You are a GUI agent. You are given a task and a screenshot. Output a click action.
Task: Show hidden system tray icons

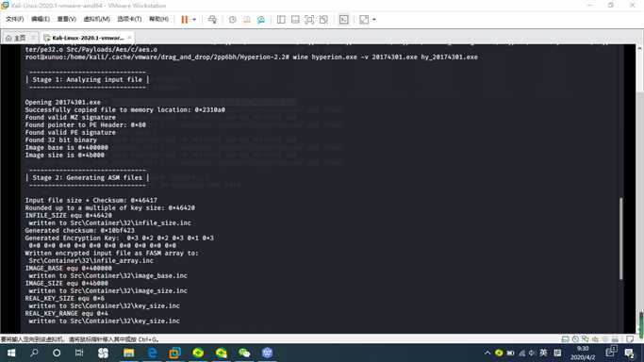pos(487,353)
